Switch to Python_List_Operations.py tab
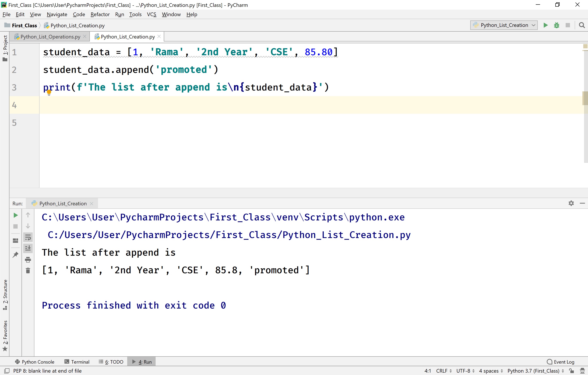Viewport: 588px width, 375px height. [x=50, y=36]
